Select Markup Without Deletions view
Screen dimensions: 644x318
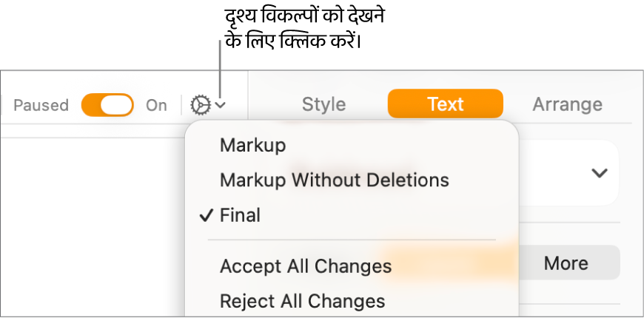pyautogui.click(x=334, y=180)
